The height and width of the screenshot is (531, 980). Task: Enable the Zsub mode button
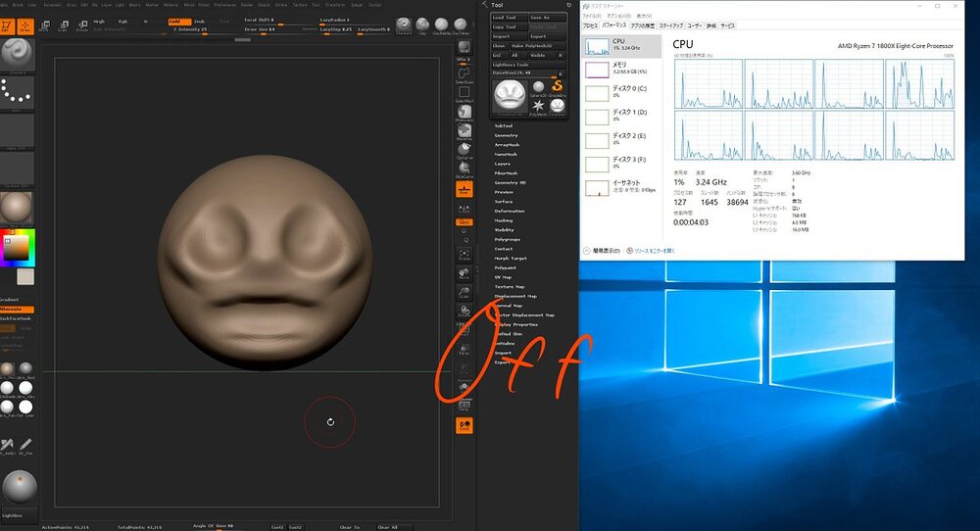tap(201, 22)
